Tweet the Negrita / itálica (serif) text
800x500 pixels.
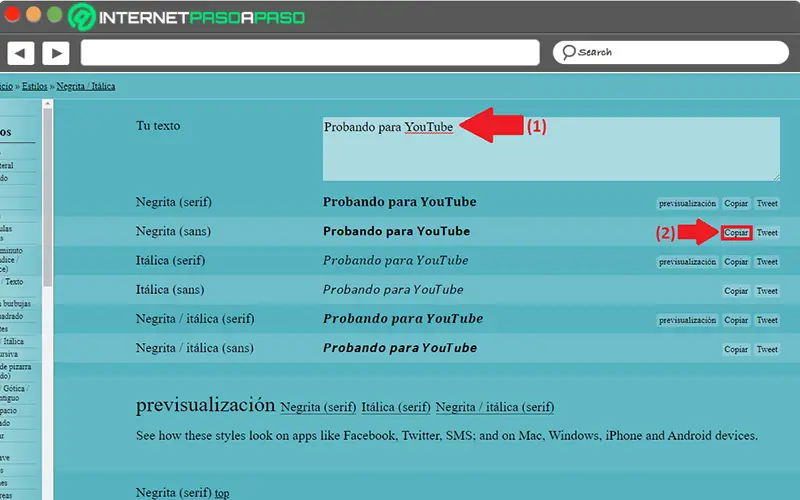(767, 320)
